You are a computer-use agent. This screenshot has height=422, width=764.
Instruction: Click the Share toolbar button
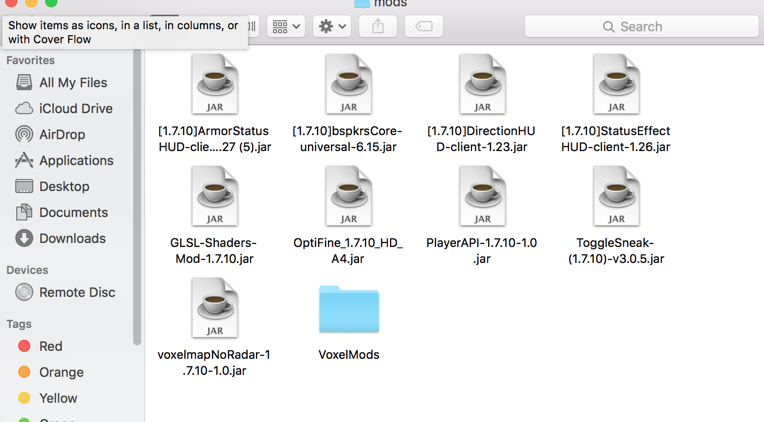[378, 26]
